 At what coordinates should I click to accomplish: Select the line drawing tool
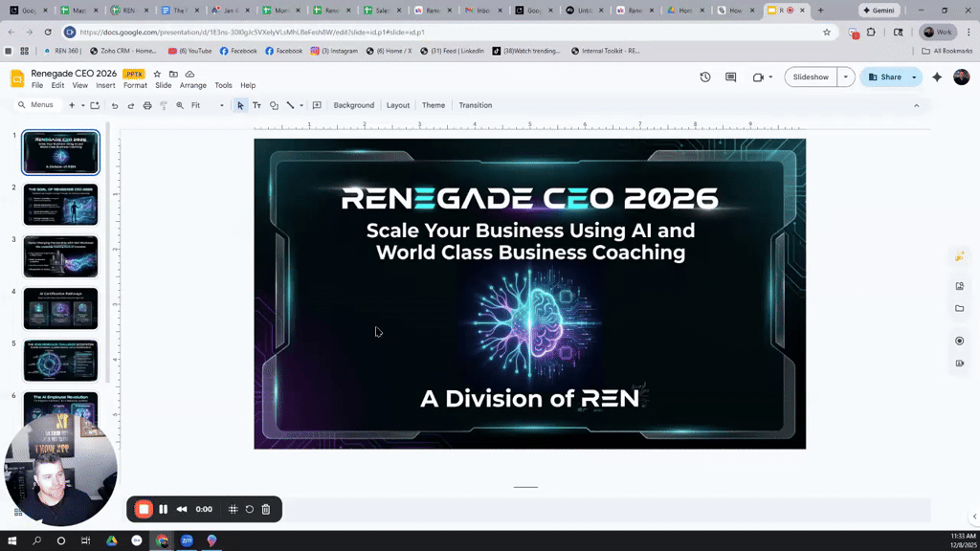tap(290, 105)
